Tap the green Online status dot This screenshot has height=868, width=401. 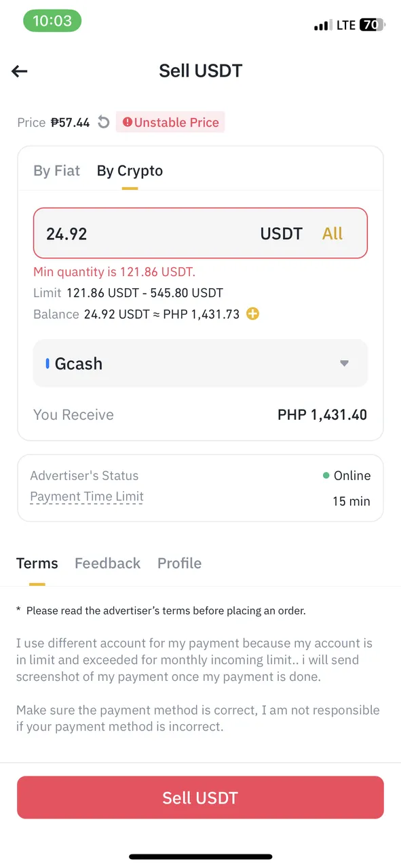coord(326,475)
